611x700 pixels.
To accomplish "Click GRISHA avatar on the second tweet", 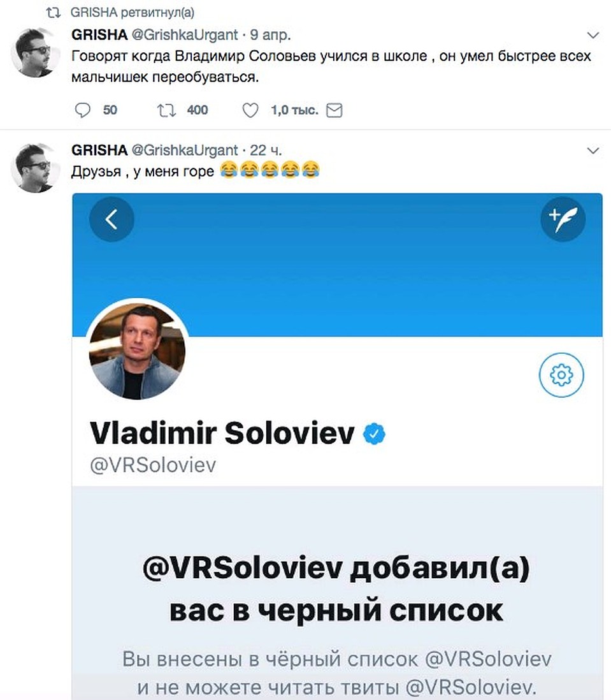I will point(36,168).
